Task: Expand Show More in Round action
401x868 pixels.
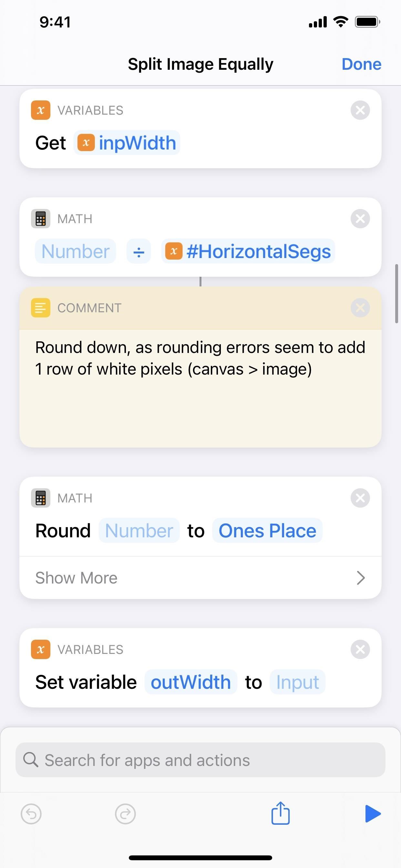Action: pyautogui.click(x=200, y=578)
